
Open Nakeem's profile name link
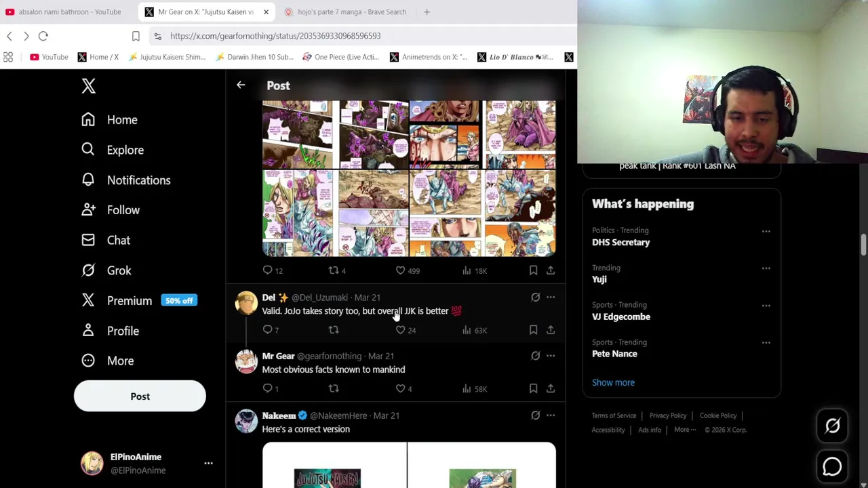pos(279,415)
